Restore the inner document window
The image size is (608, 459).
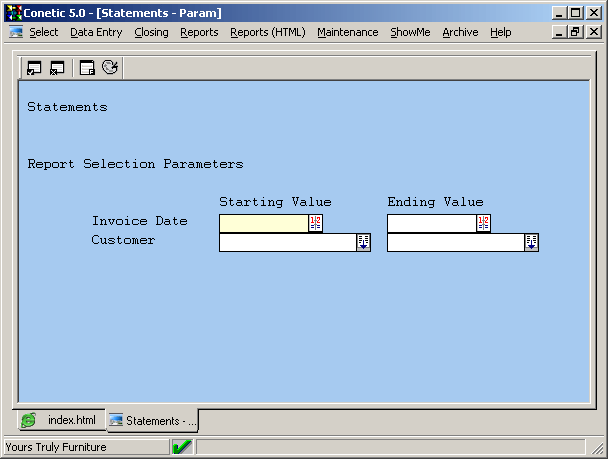click(575, 32)
